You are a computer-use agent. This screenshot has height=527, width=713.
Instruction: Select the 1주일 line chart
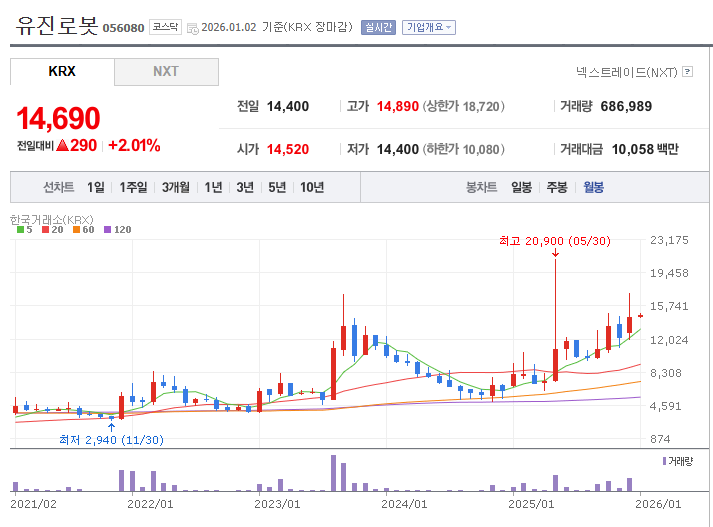click(133, 187)
